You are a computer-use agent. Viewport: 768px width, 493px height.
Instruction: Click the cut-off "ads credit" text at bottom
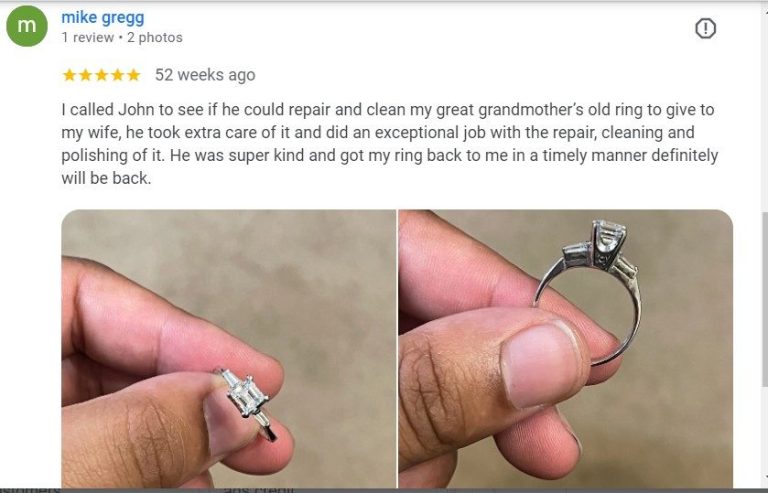tap(259, 489)
